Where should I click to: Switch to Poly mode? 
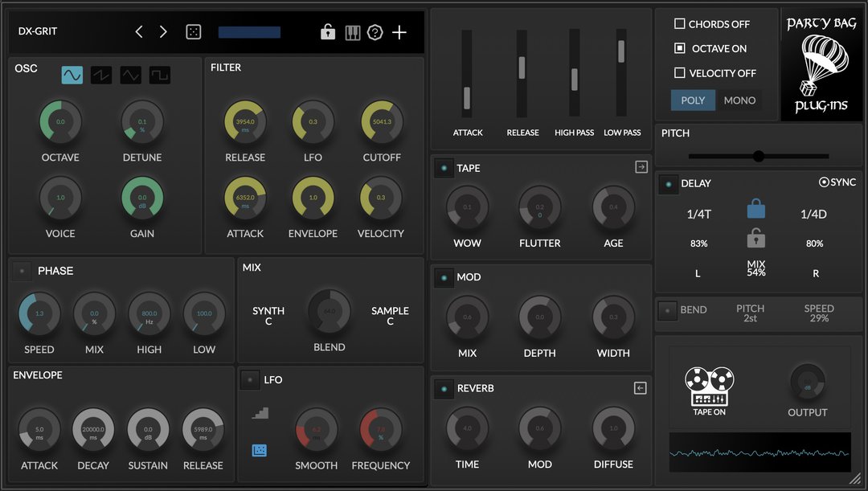point(692,100)
